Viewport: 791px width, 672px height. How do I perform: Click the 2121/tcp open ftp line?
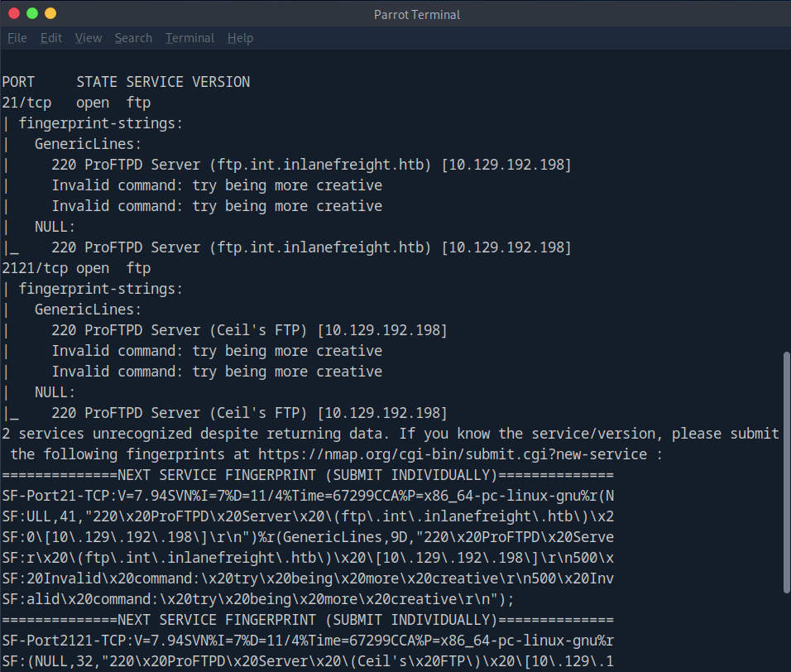pyautogui.click(x=76, y=268)
